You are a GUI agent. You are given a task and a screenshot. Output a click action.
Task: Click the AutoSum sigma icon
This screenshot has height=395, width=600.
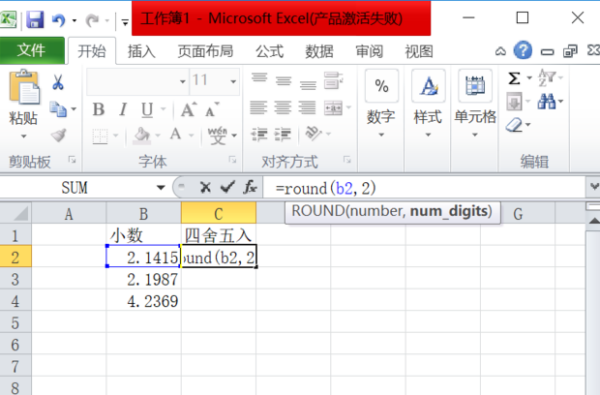(514, 78)
